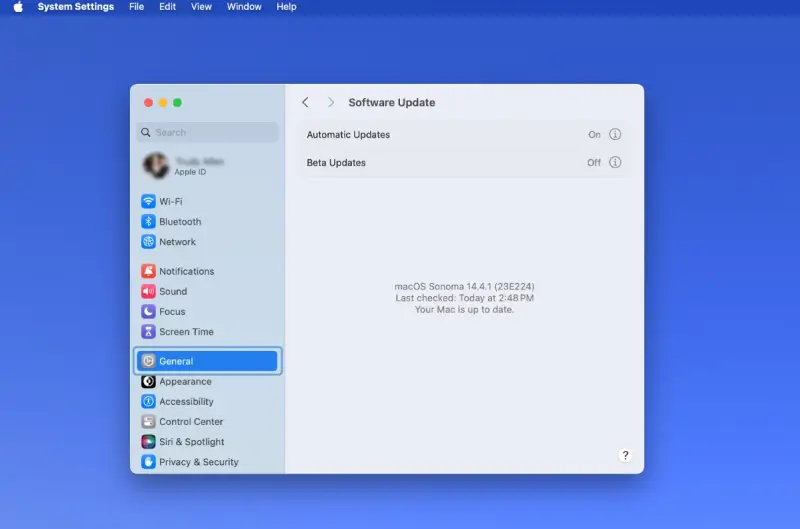The height and width of the screenshot is (529, 800).
Task: Select Notifications label in the sidebar
Action: [x=186, y=271]
